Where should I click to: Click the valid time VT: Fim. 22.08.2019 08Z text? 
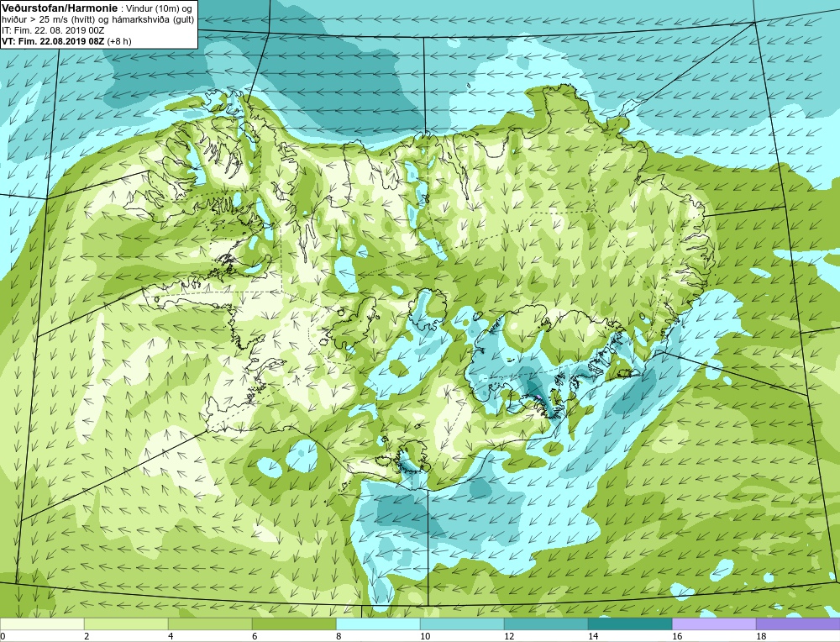(x=54, y=41)
